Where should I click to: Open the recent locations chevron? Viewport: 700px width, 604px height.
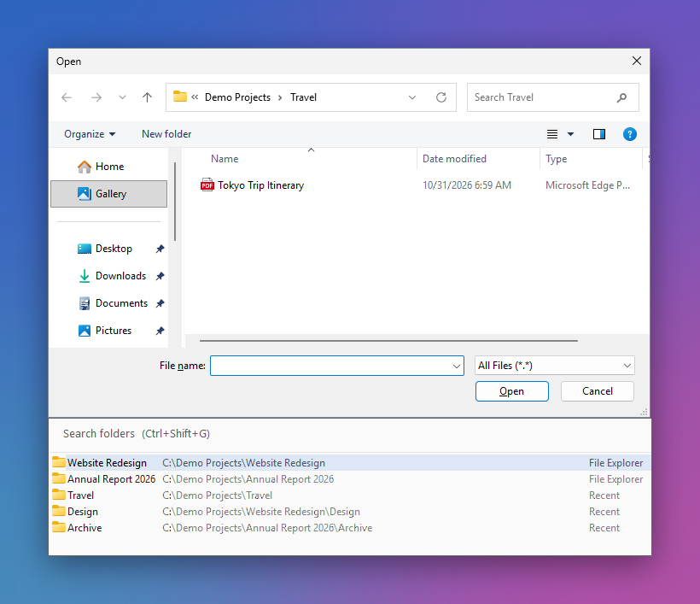click(x=122, y=97)
